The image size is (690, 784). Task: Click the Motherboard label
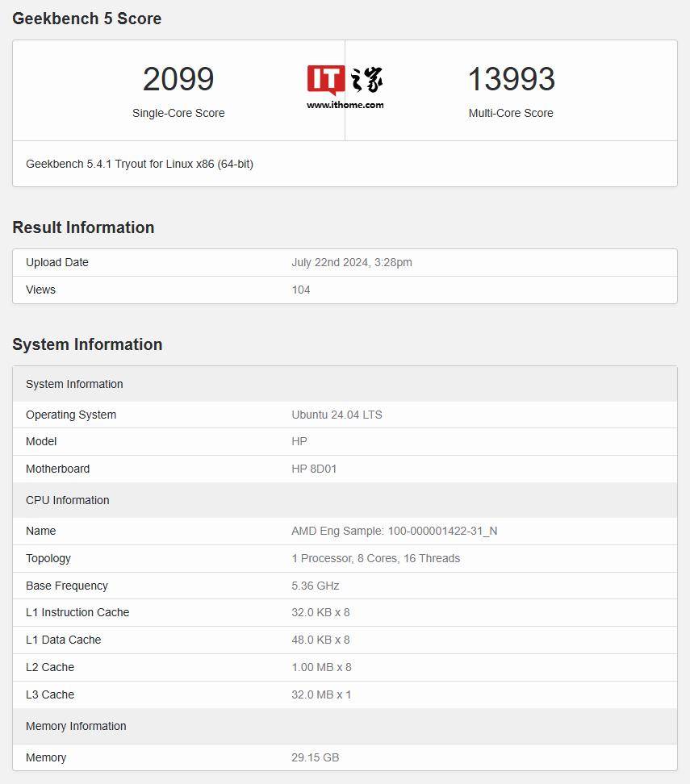click(x=57, y=469)
